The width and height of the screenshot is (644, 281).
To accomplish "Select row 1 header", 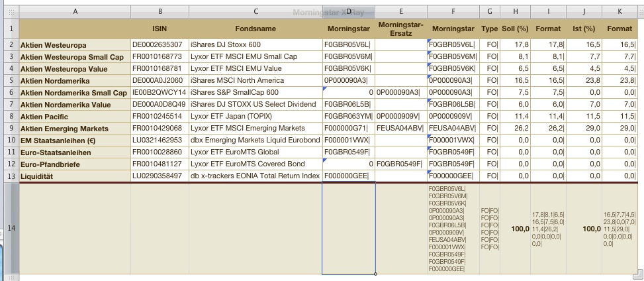I will point(9,28).
